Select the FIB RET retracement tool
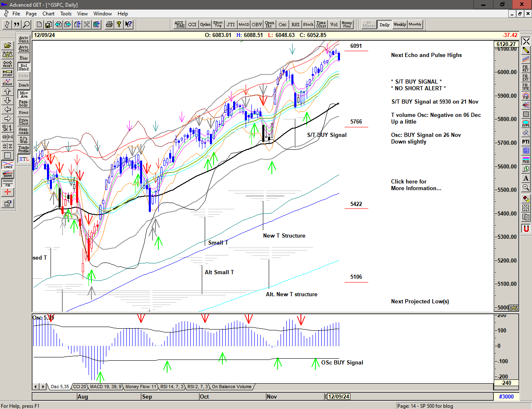This screenshot has height=409, width=532. click(x=526, y=69)
